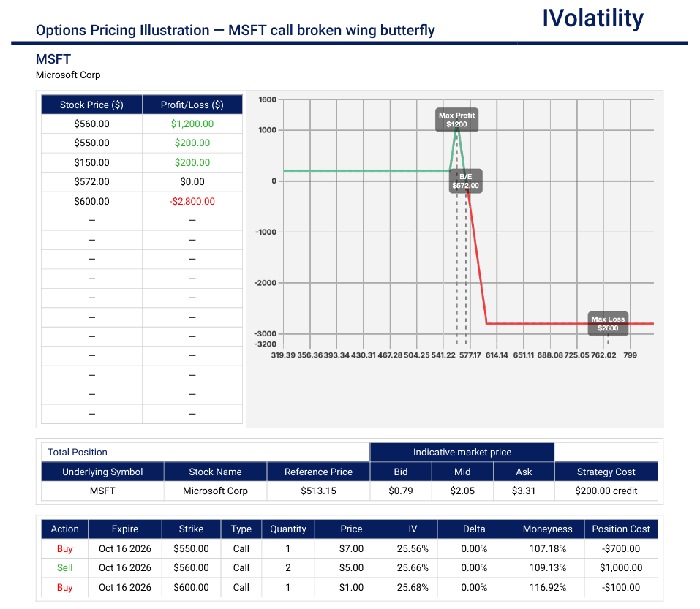Click the $550.00 strike cell
This screenshot has width=700, height=609.
pos(191,548)
